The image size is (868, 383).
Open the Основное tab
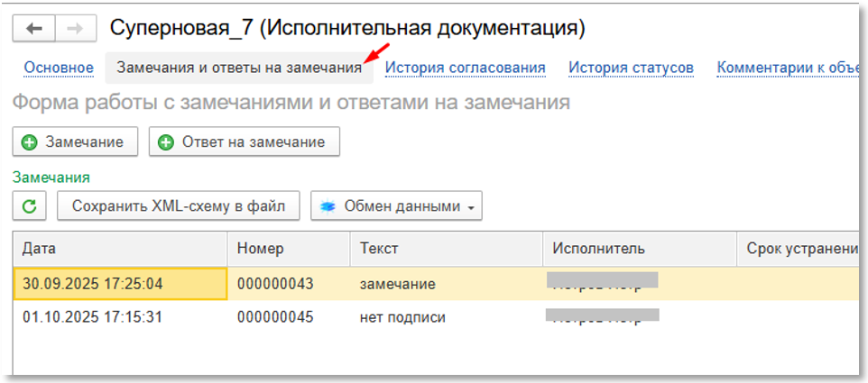pyautogui.click(x=59, y=68)
